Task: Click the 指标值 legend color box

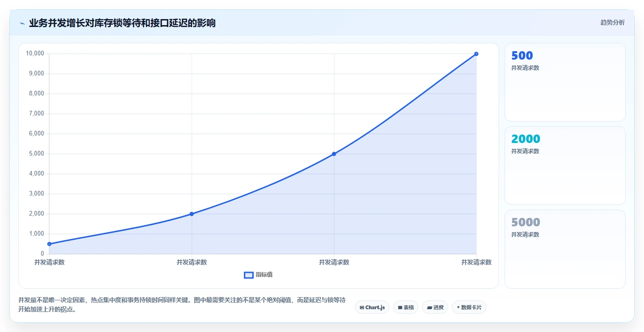Action: [x=249, y=275]
